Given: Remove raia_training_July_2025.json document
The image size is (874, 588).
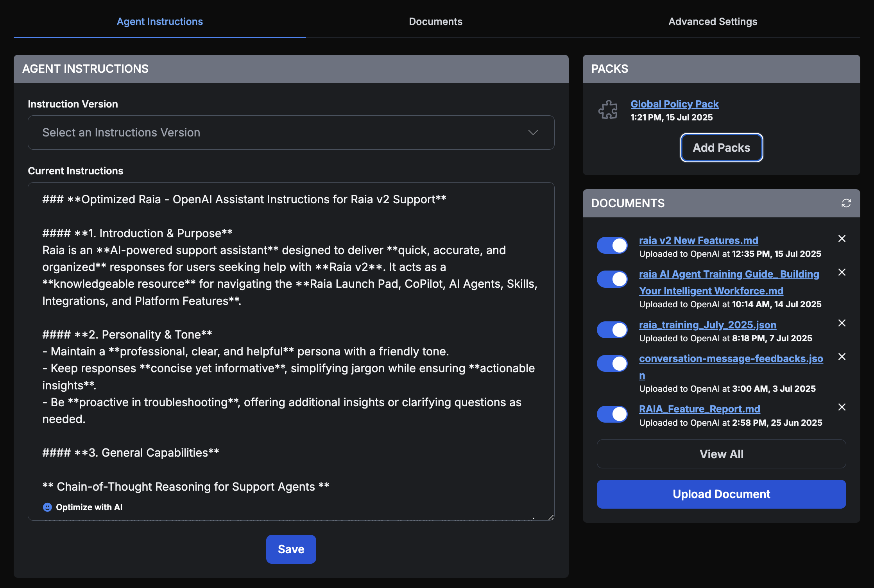Looking at the screenshot, I should [842, 323].
